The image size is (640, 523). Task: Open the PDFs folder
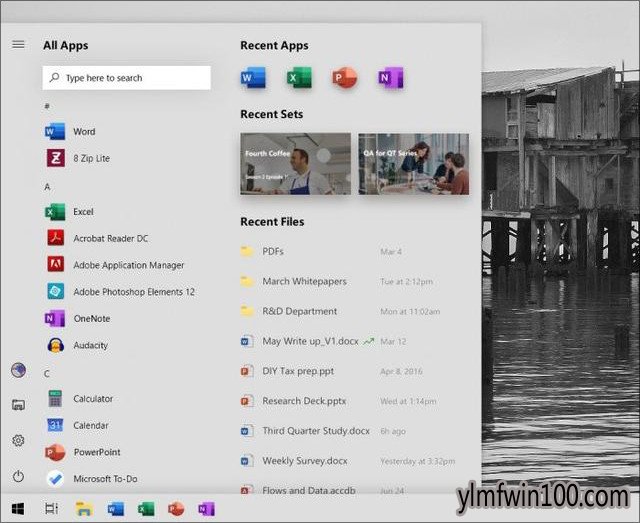(262, 251)
